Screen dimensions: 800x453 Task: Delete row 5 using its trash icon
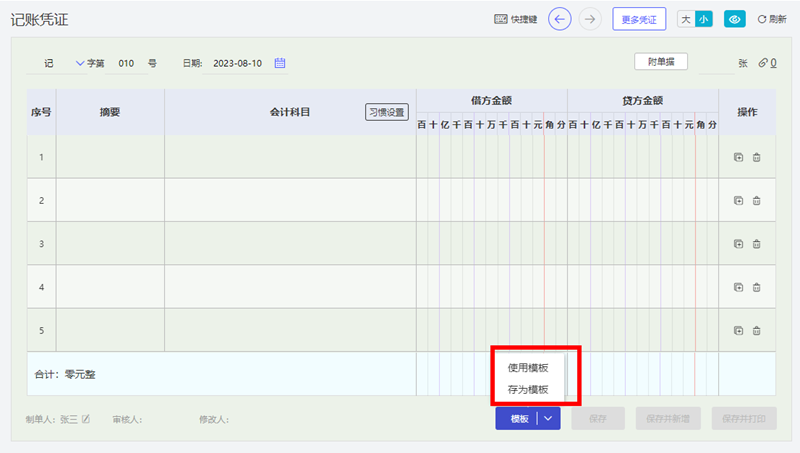point(757,331)
